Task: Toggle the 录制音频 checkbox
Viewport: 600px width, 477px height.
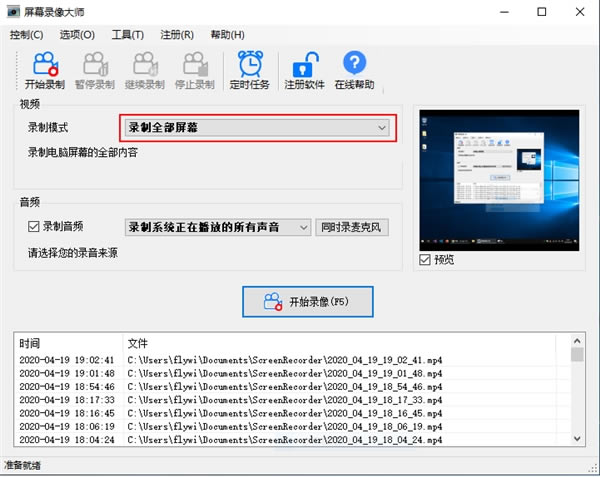Action: [34, 226]
